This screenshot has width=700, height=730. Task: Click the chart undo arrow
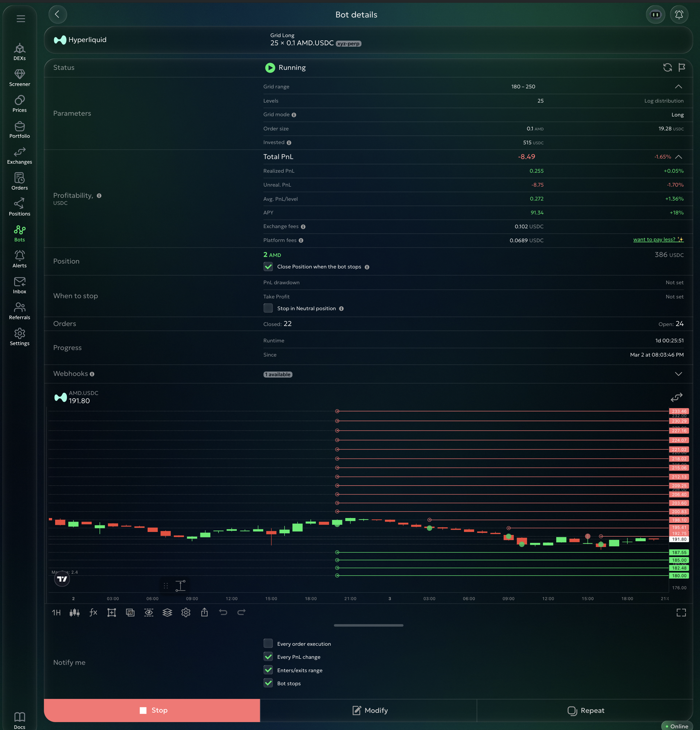(x=223, y=612)
